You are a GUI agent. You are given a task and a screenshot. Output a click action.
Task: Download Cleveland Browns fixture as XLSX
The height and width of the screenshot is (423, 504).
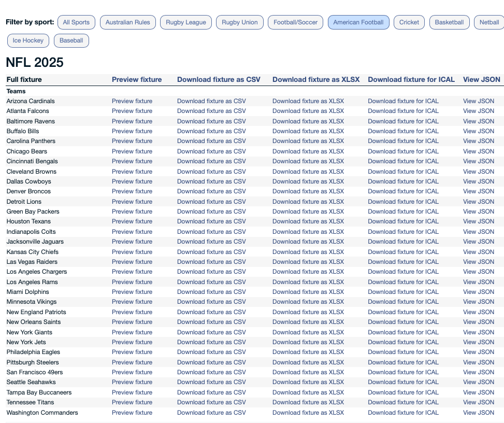click(308, 172)
